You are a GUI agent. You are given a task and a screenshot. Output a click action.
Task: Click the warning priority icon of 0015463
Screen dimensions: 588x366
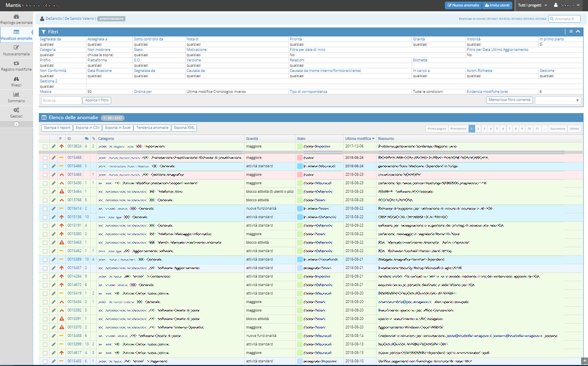tap(61, 242)
